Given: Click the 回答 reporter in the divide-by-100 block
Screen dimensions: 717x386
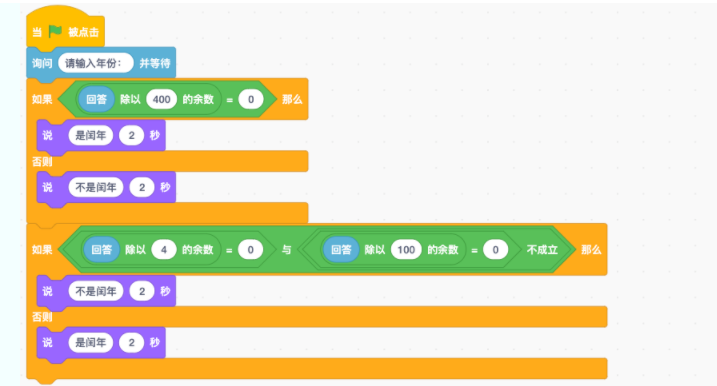Looking at the screenshot, I should coord(341,250).
